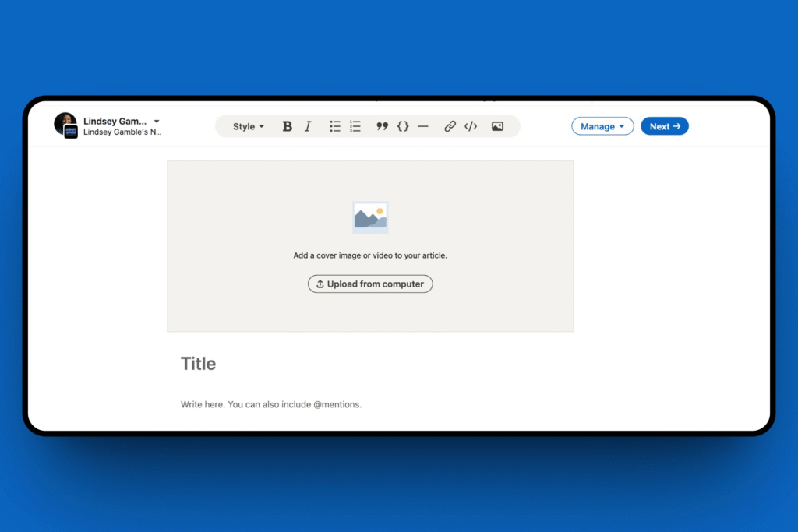798x532 pixels.
Task: Add a hyperlink using the link icon
Action: [x=450, y=126]
